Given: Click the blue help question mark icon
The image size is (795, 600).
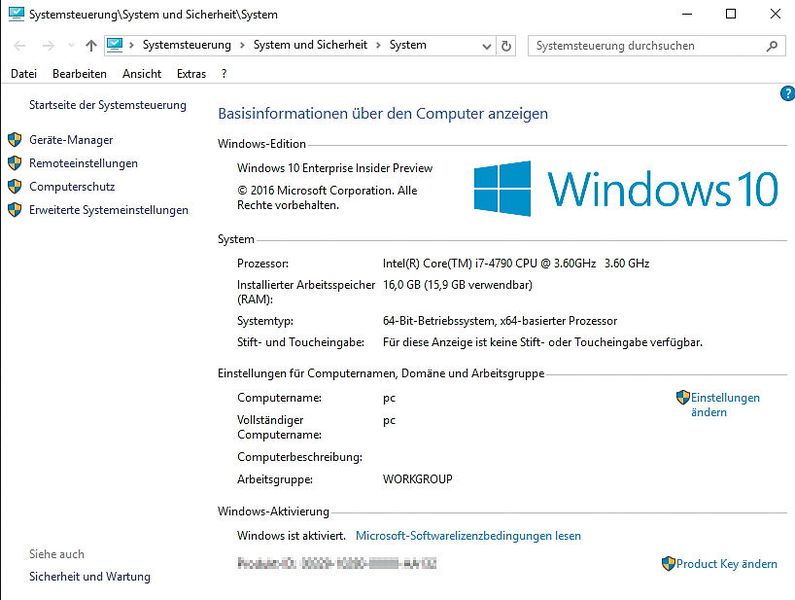Looking at the screenshot, I should 787,93.
